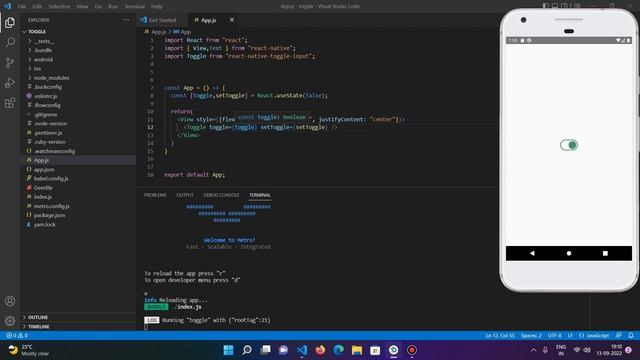Open Android Studio taskbar icon
The image size is (640, 360).
click(393, 350)
